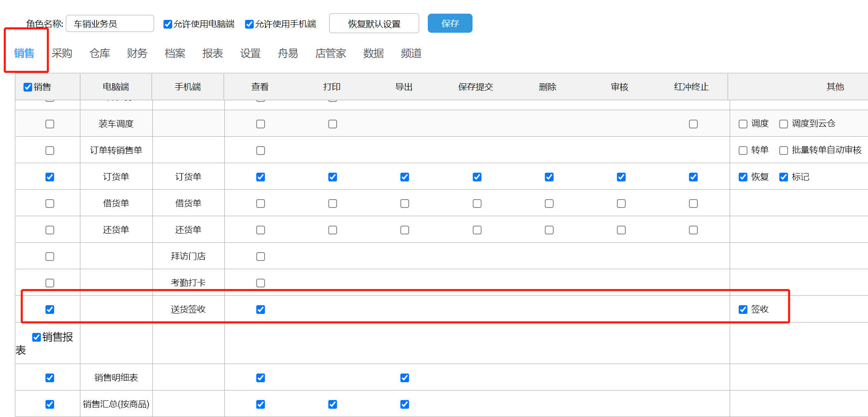Screen dimensions: 868x417
Task: Enable 查看 for 考勤打卡
Action: (260, 283)
